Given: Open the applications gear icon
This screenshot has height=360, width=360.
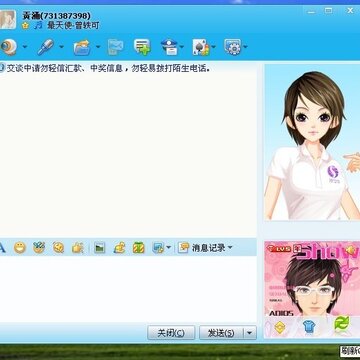Looking at the screenshot, I should click(x=233, y=47).
